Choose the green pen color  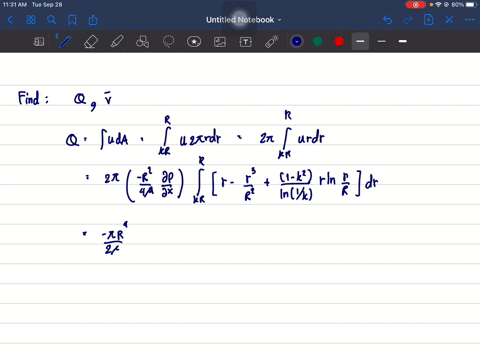[x=318, y=41]
